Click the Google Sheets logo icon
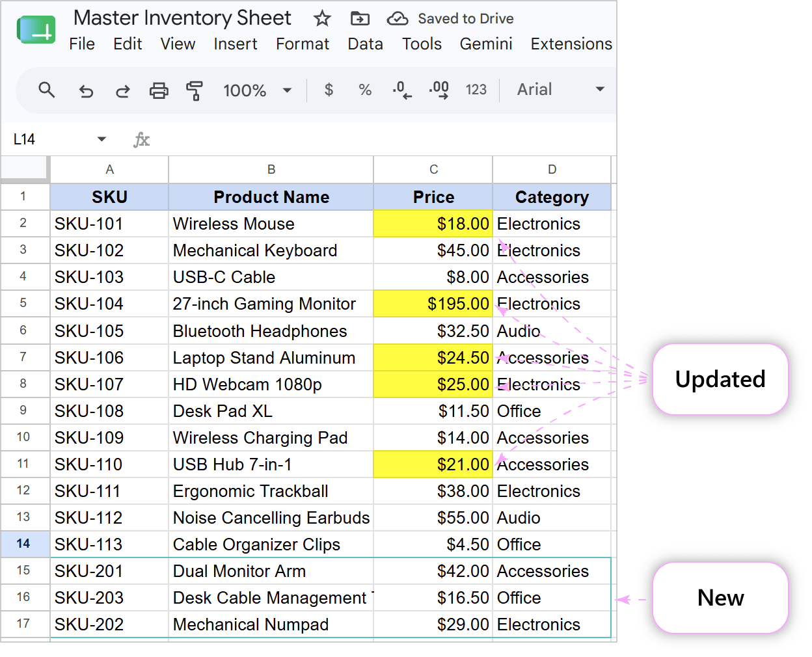This screenshot has width=812, height=657. [x=36, y=30]
